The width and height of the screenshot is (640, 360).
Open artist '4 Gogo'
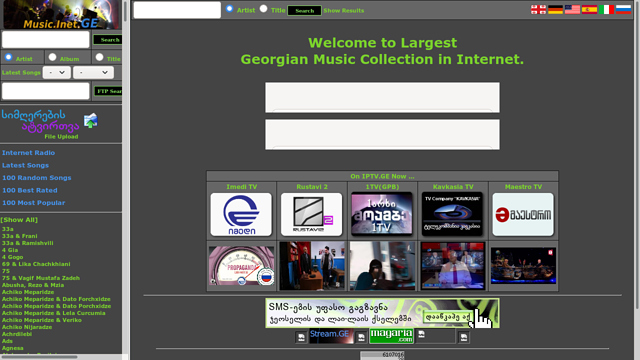tap(12, 257)
